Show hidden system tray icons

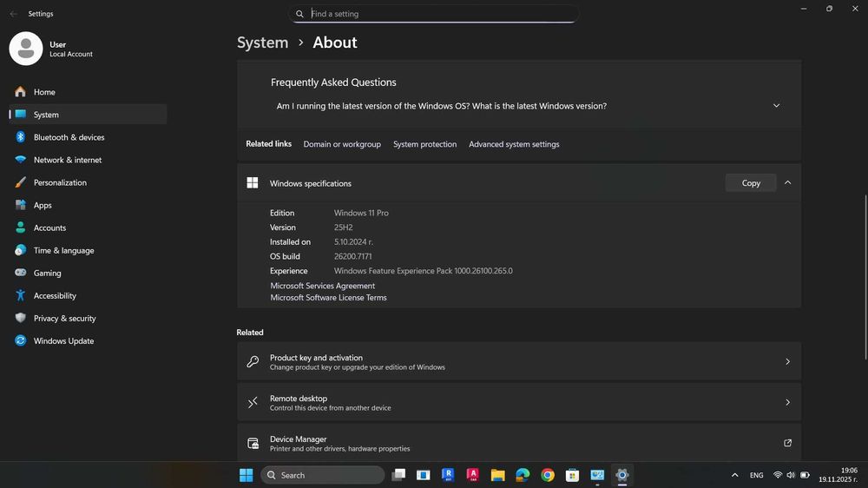(734, 475)
